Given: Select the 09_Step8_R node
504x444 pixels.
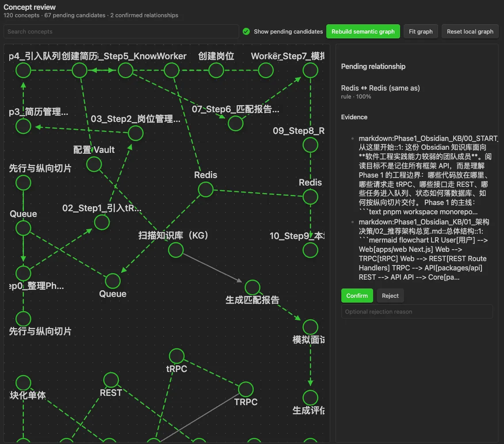Looking at the screenshot, I should coord(310,145).
